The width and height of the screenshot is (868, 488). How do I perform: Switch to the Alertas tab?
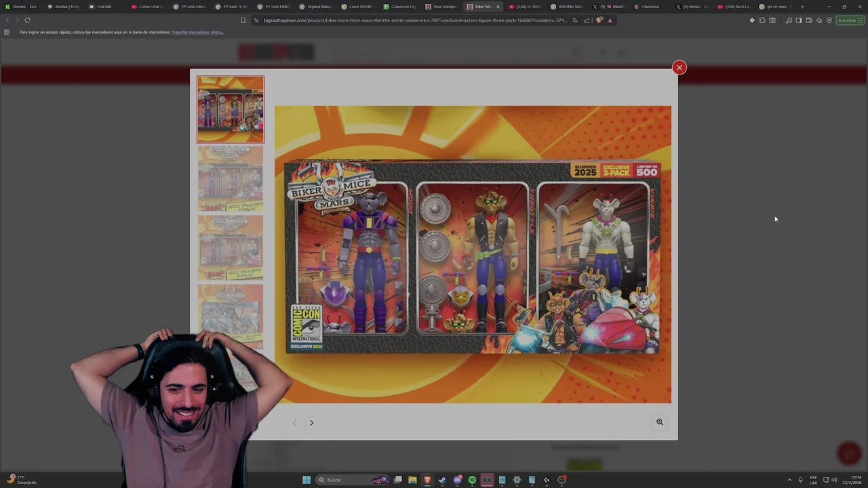[x=64, y=7]
